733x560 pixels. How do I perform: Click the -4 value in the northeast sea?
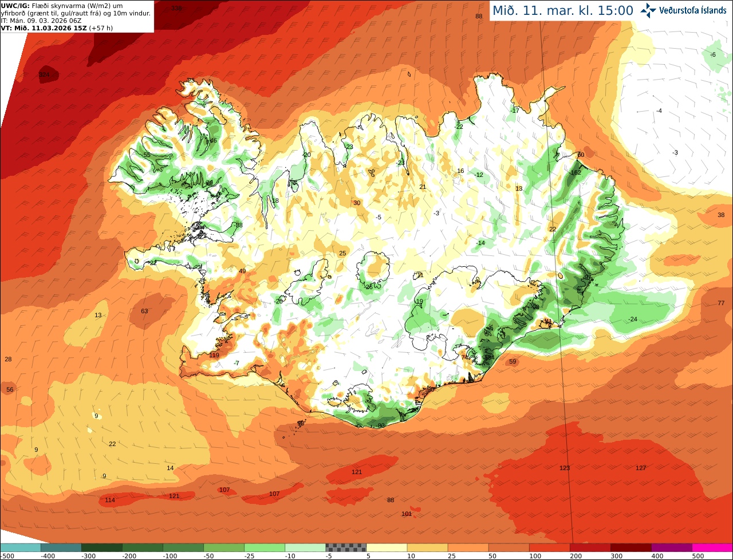coord(659,111)
